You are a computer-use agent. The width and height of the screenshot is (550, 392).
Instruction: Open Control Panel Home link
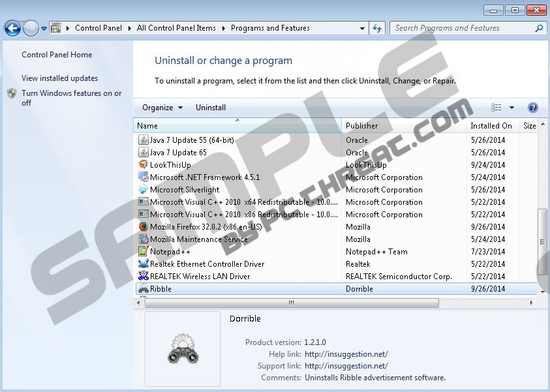[57, 55]
